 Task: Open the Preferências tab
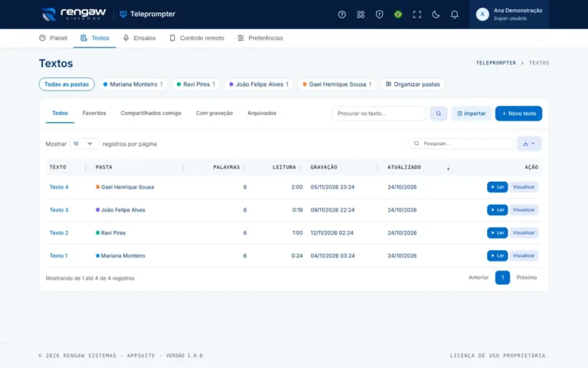coord(260,38)
